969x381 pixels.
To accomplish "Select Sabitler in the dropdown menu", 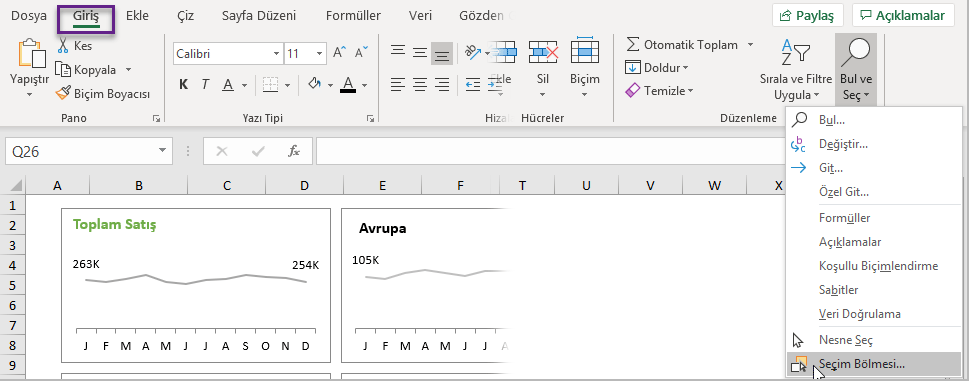I will [874, 290].
